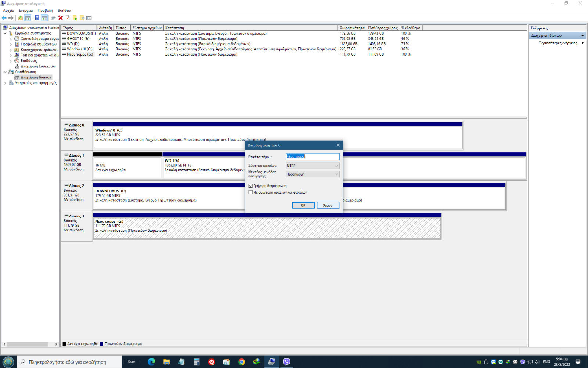Click the Άκυρο cancel button
Screen dimensions: 588x368
click(328, 205)
